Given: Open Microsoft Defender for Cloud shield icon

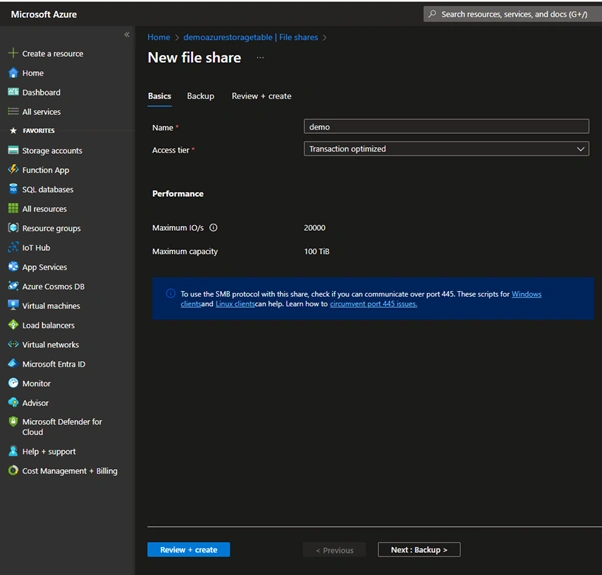Looking at the screenshot, I should tap(13, 421).
